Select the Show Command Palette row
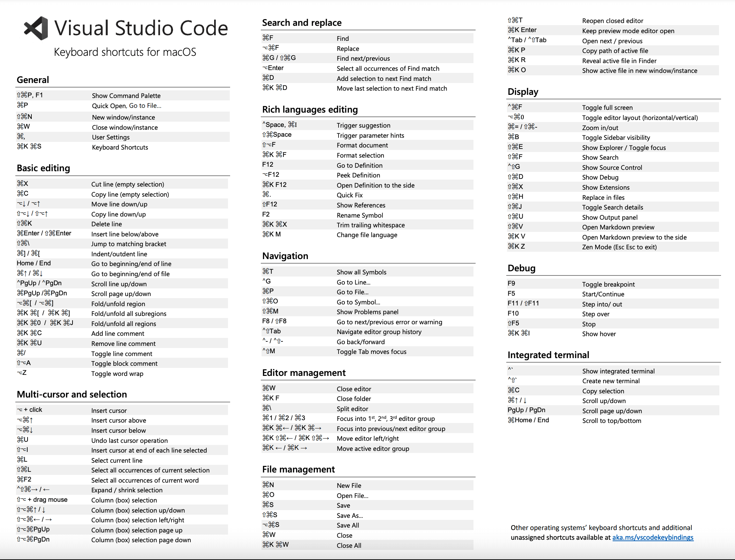The width and height of the screenshot is (735, 560). (x=126, y=96)
